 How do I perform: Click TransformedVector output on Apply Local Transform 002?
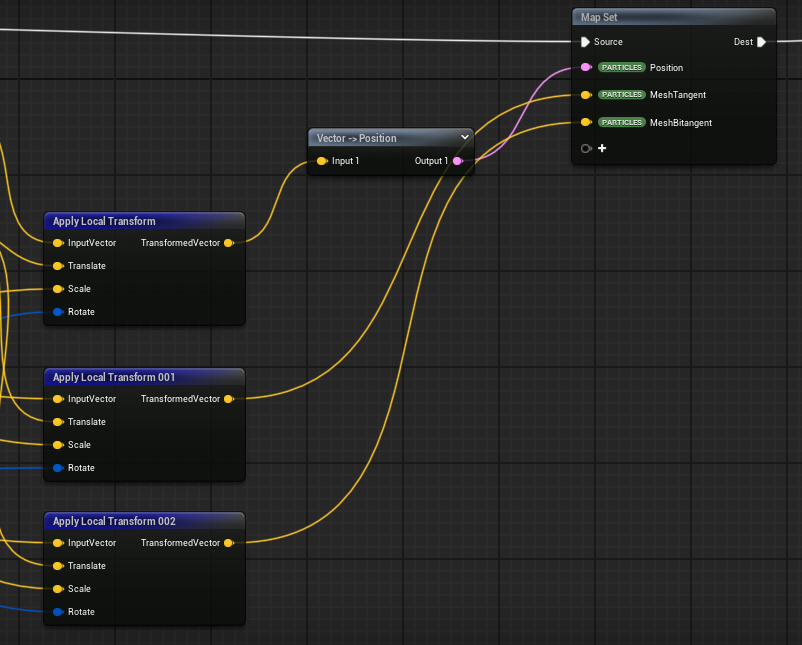click(229, 543)
